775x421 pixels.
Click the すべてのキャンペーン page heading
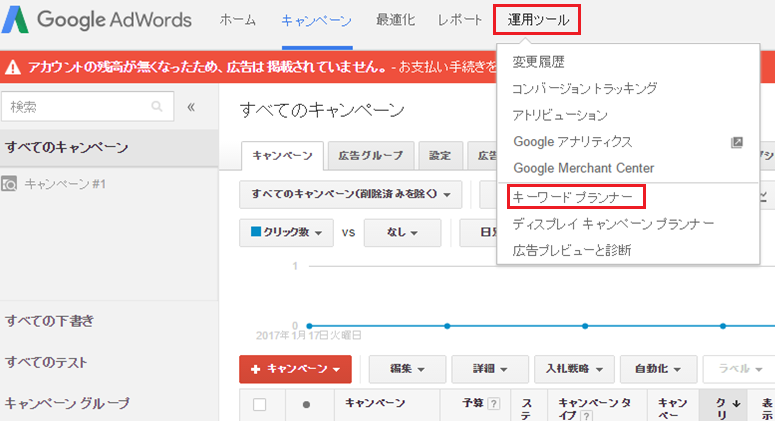[x=322, y=110]
